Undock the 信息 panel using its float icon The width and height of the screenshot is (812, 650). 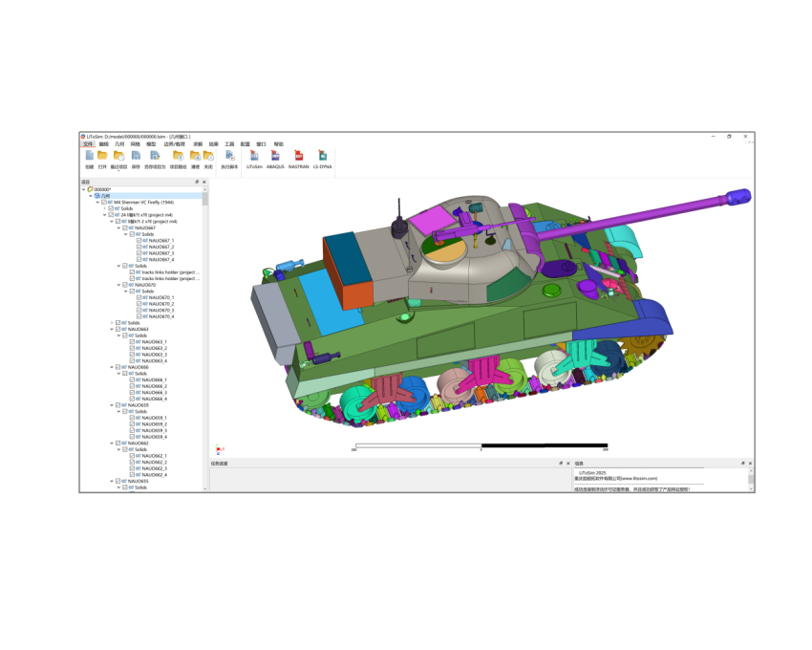[x=742, y=463]
